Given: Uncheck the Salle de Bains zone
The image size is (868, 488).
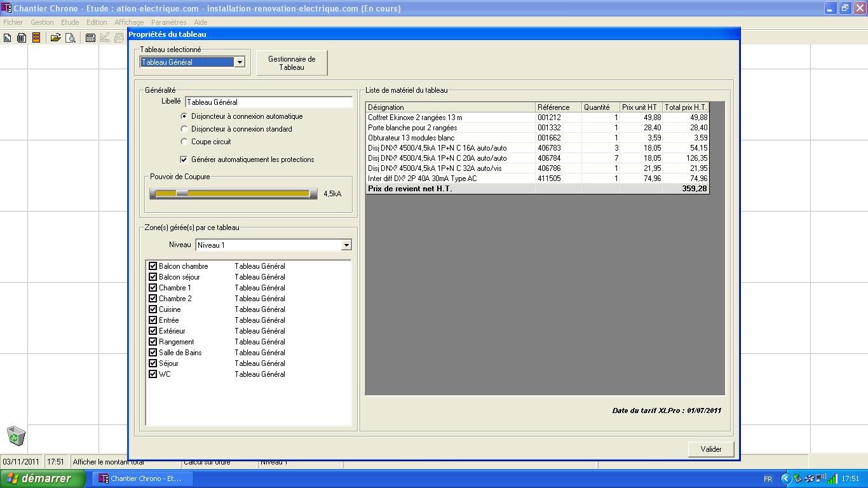Looking at the screenshot, I should tap(153, 353).
